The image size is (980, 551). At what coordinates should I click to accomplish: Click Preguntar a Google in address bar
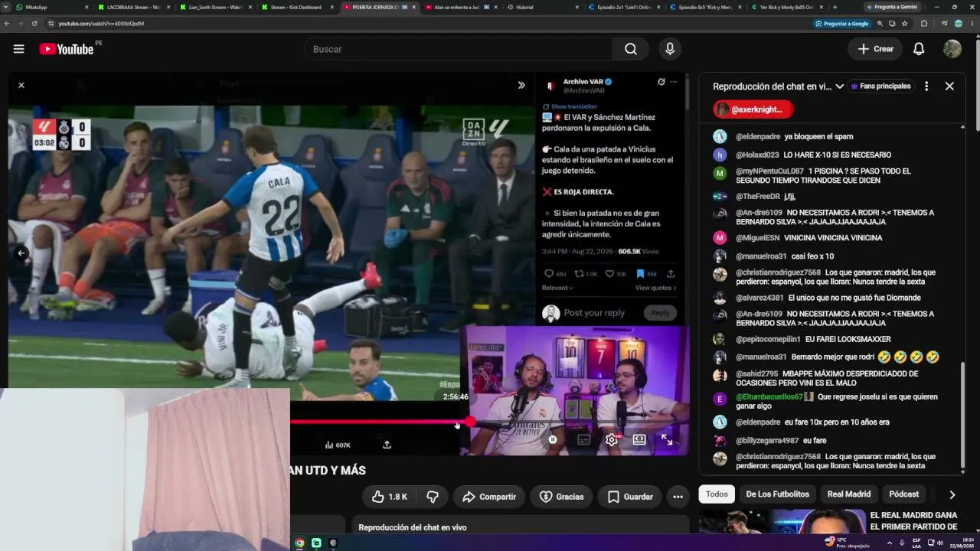841,24
